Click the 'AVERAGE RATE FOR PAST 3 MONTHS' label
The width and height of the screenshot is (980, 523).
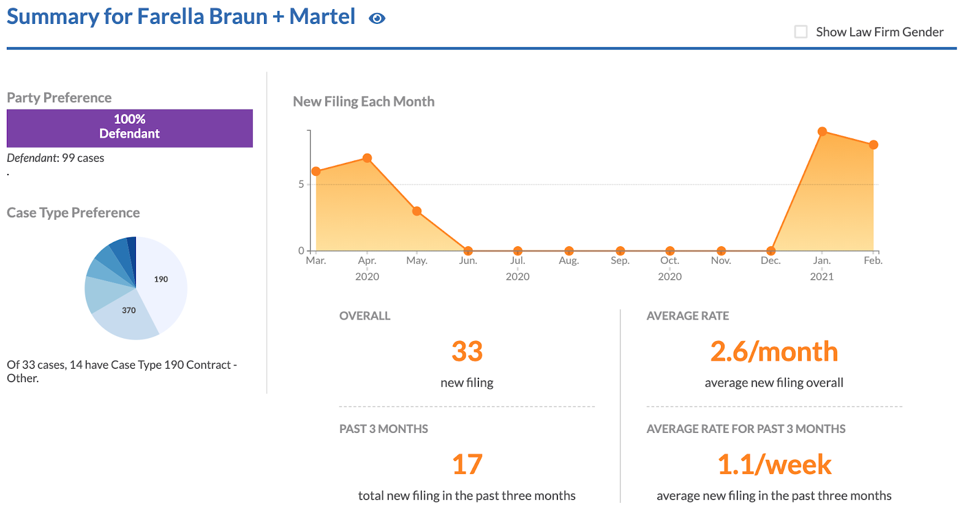tap(746, 429)
